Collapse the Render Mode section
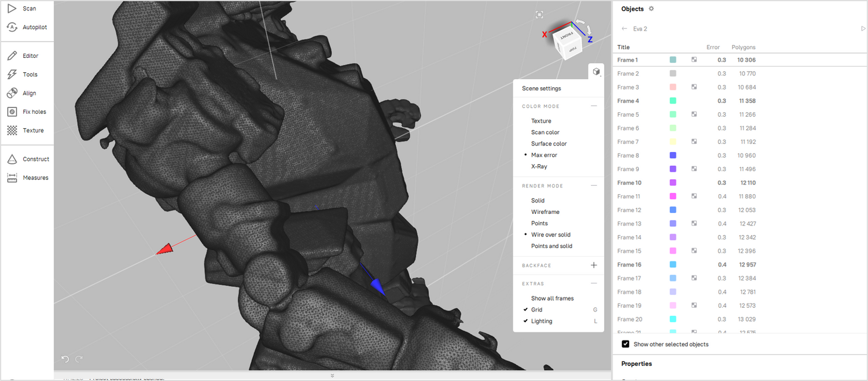Viewport: 868px width, 381px height. pos(594,186)
